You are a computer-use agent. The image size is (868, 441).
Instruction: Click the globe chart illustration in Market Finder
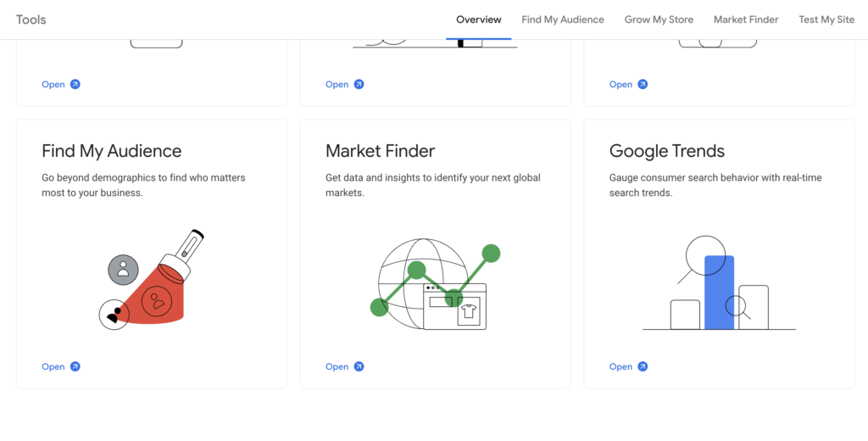435,284
